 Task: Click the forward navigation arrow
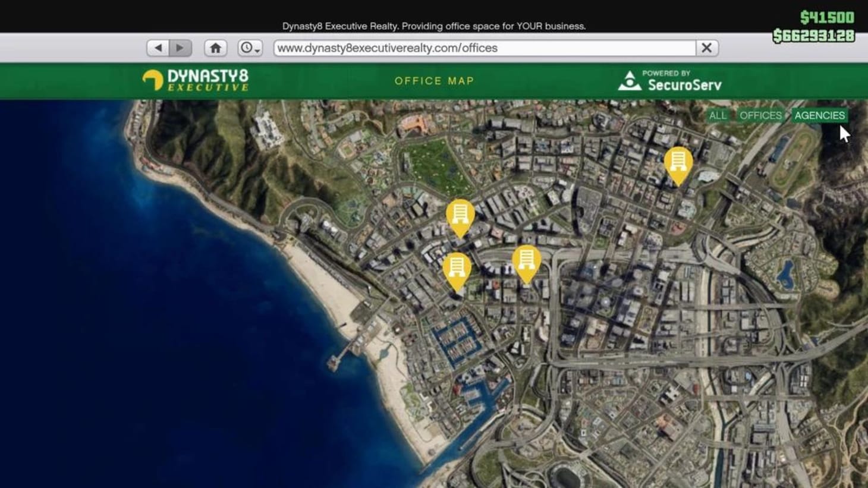click(x=180, y=47)
